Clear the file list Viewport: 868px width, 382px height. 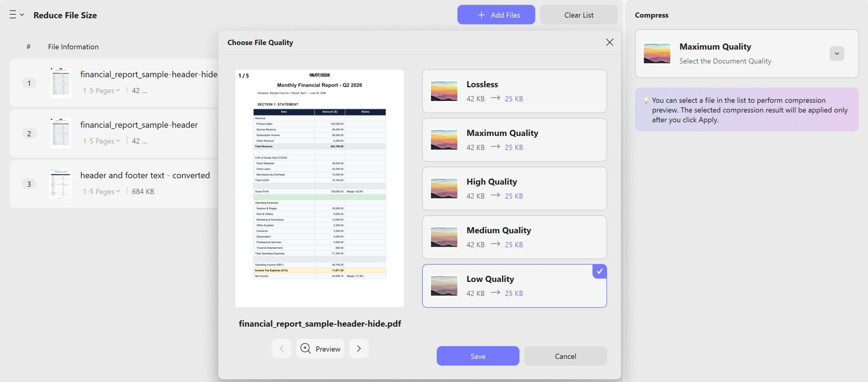click(x=578, y=15)
